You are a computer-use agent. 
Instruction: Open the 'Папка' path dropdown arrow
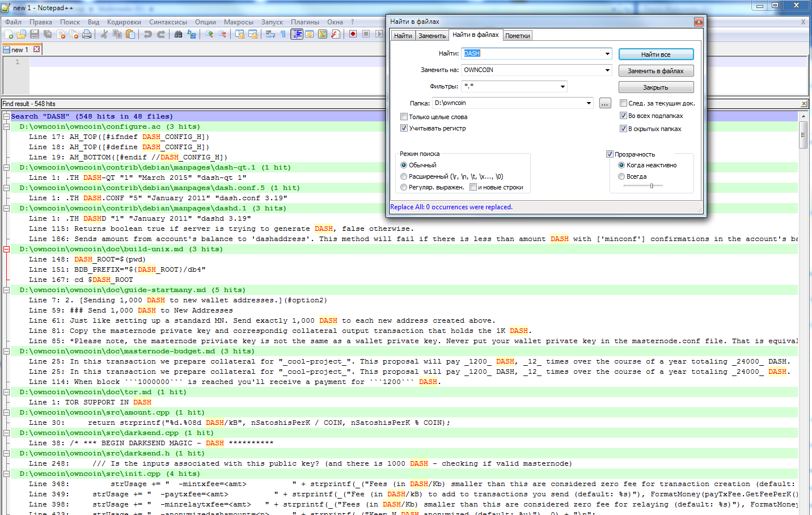[589, 103]
